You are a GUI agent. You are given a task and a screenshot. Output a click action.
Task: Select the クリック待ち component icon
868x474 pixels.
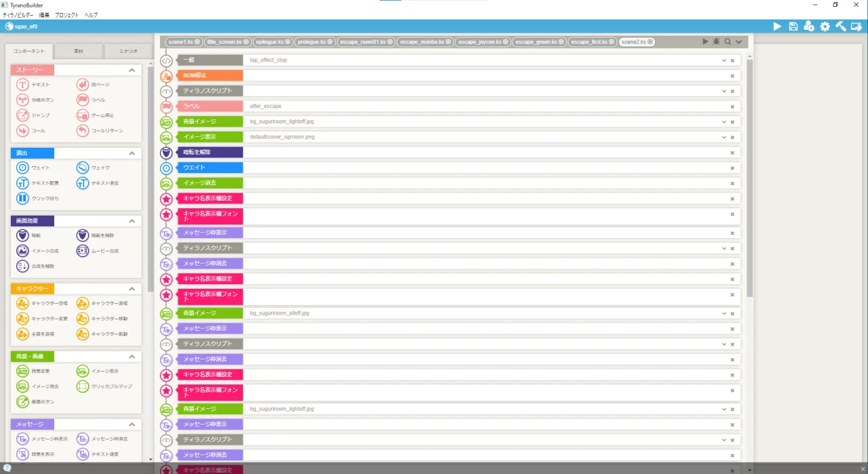(x=22, y=199)
